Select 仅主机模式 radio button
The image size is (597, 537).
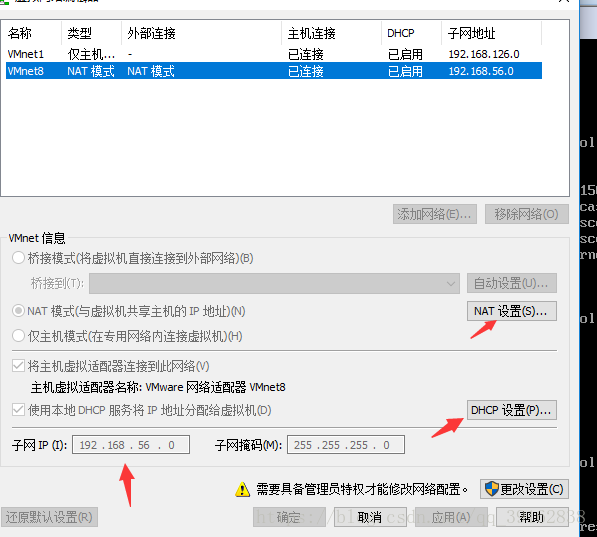pyautogui.click(x=18, y=336)
